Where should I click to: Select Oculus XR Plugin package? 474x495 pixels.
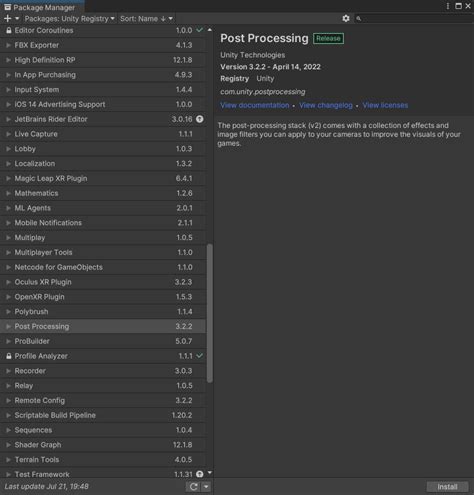pyautogui.click(x=103, y=282)
